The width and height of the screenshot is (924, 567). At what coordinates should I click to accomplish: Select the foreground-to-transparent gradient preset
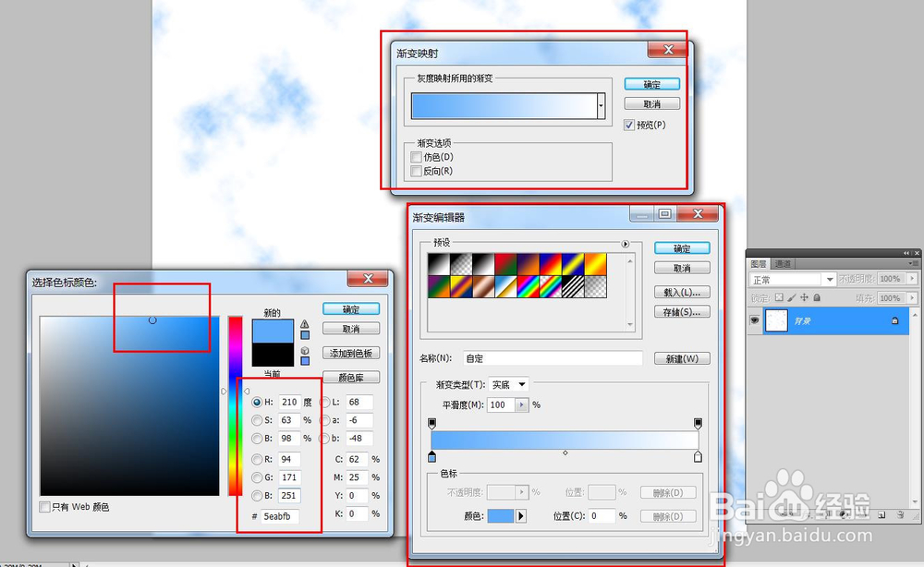462,264
